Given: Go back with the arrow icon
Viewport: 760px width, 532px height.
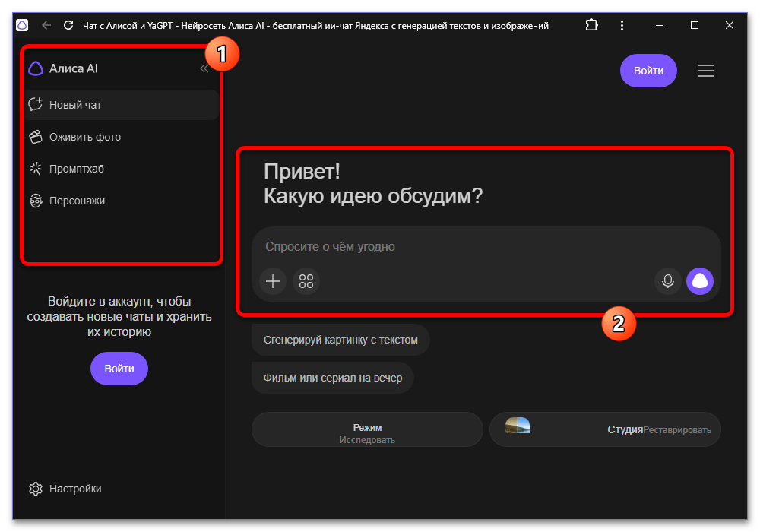Looking at the screenshot, I should (46, 25).
